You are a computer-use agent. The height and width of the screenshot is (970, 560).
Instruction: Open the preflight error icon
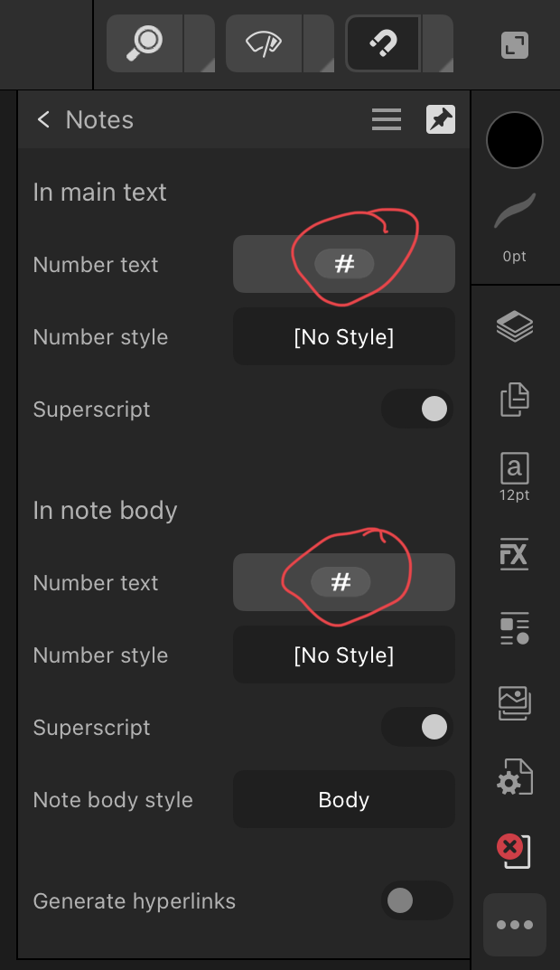[x=514, y=851]
